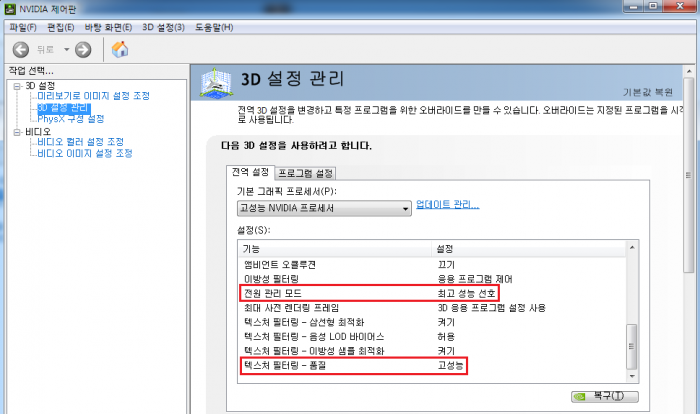Click the Forward arrow navigation icon
This screenshot has height=414, width=700.
(83, 50)
